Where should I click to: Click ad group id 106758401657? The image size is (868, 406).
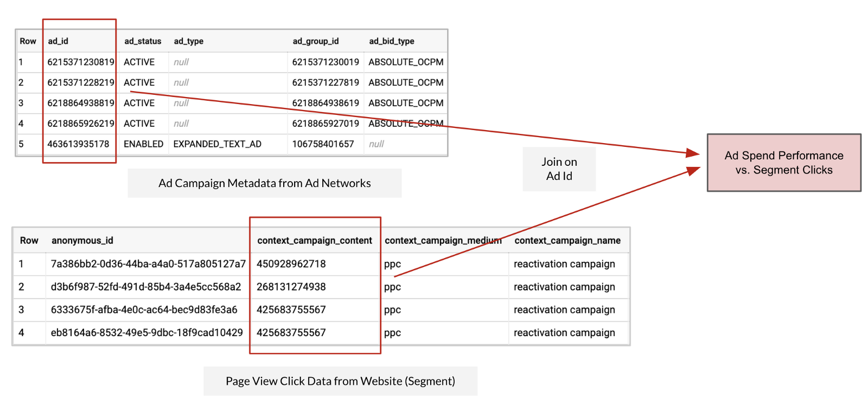[x=323, y=144]
